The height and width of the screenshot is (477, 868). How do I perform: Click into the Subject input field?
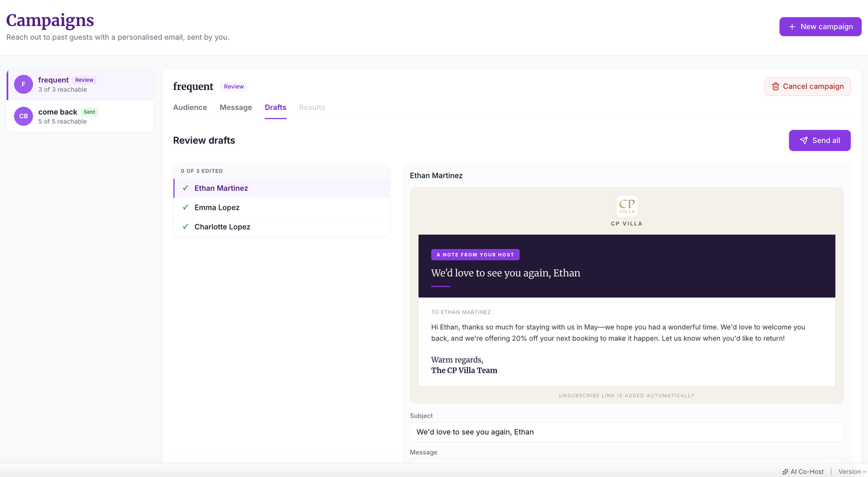(x=627, y=432)
